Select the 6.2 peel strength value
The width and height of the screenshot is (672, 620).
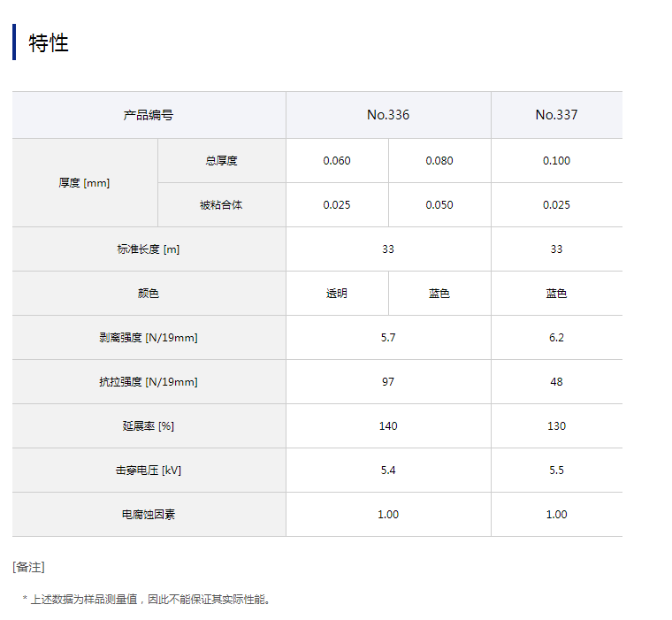(x=556, y=338)
